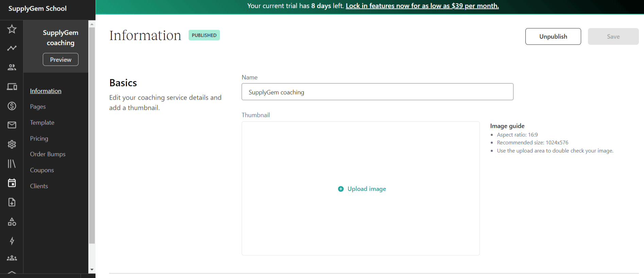Click the Unpublish button
644x278 pixels.
[553, 36]
